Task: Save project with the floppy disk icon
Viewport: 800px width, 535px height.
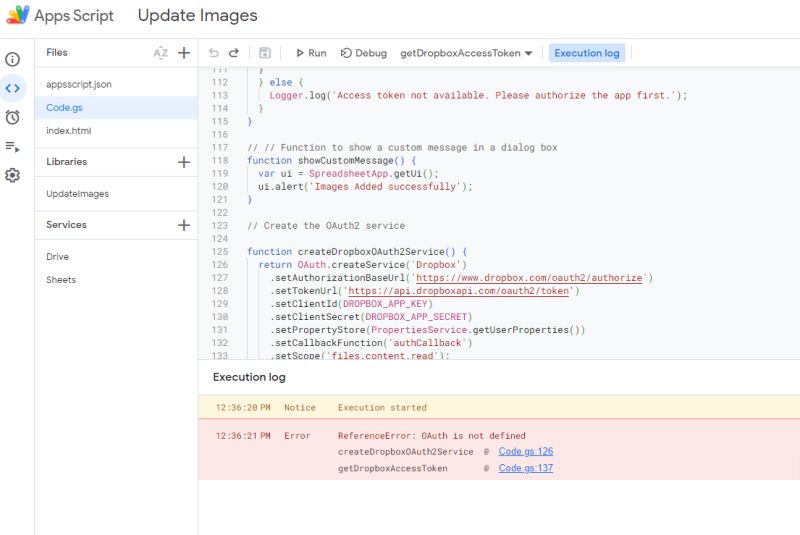Action: pyautogui.click(x=265, y=53)
